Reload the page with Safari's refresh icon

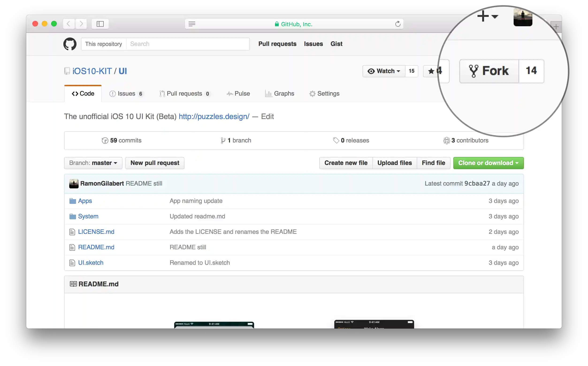point(397,24)
